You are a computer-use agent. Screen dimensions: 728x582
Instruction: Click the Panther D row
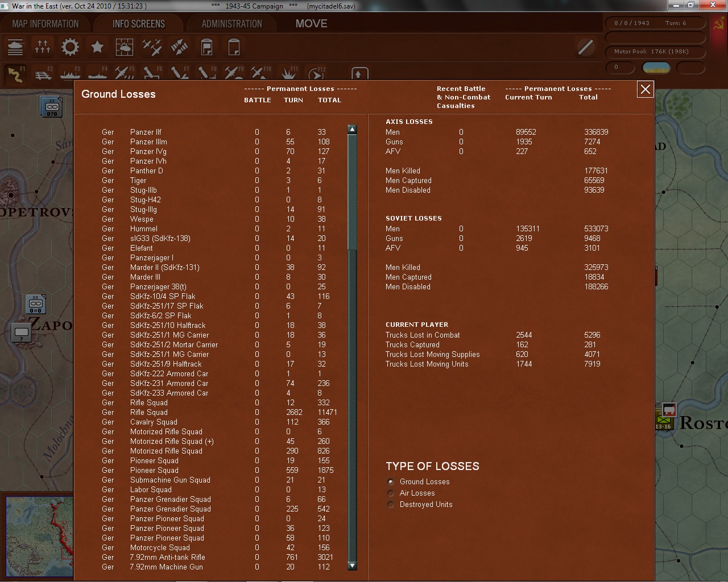click(x=221, y=171)
